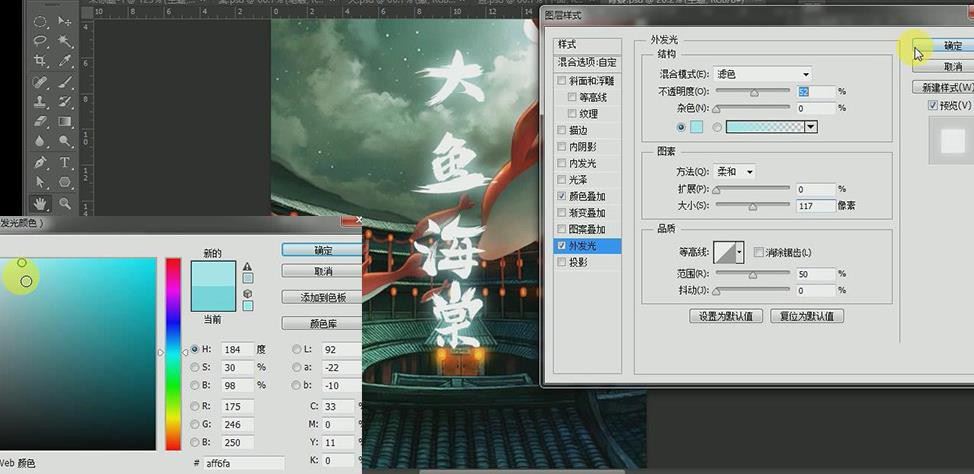Click the 设置为默认值 button

[726, 316]
